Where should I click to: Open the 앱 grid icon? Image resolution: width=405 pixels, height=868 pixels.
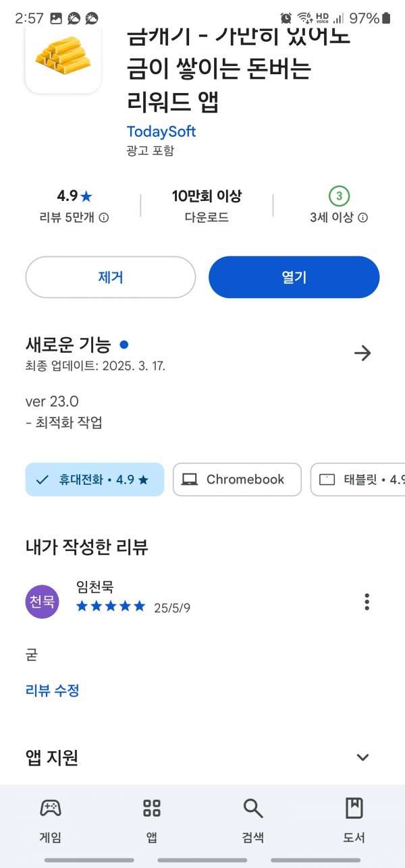tap(152, 807)
